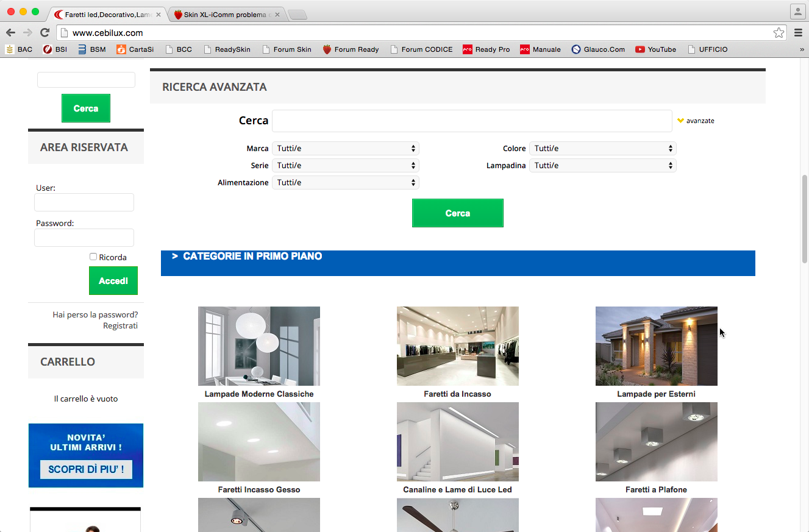The width and height of the screenshot is (809, 532).
Task: Toggle the avanzate search options
Action: (x=696, y=121)
